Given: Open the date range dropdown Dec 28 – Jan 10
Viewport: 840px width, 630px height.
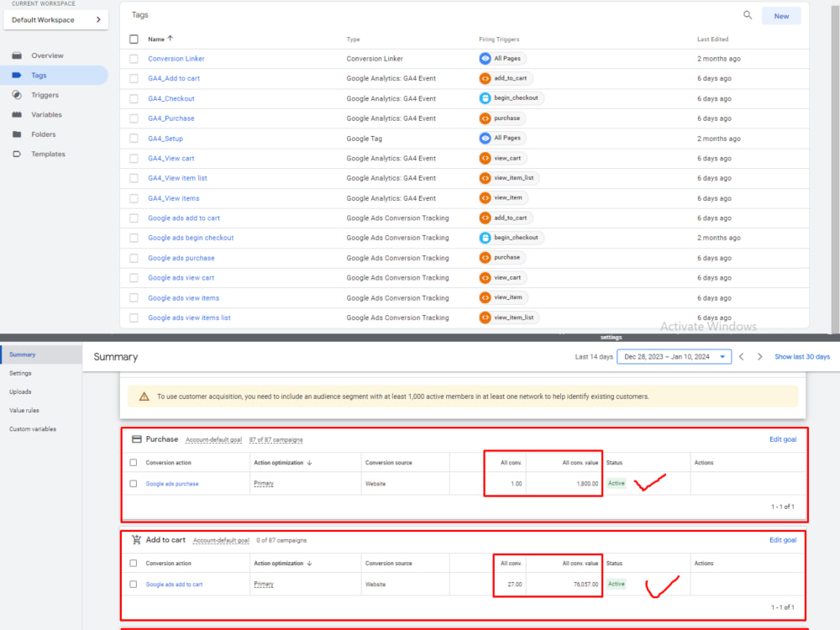Looking at the screenshot, I should (x=674, y=357).
